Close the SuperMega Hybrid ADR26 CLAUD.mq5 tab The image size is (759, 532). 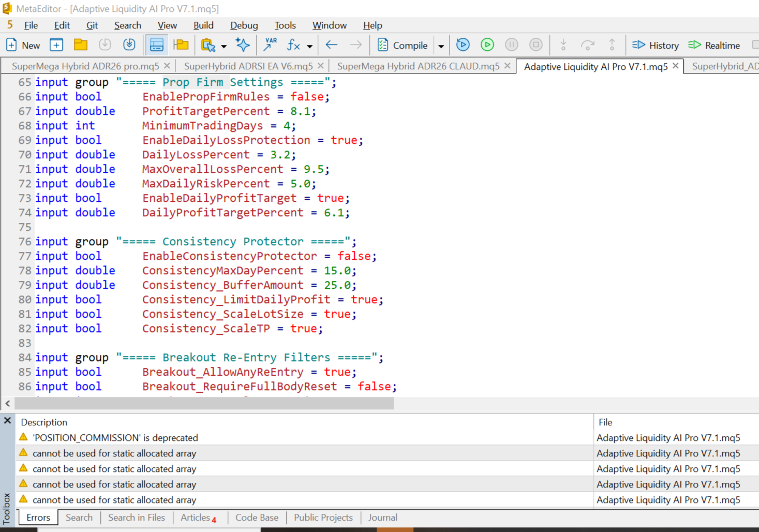[x=507, y=66]
